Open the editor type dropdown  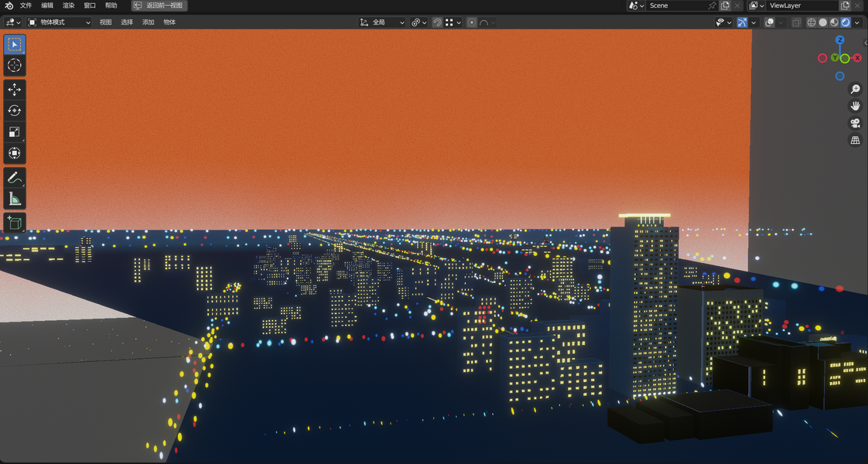(13, 22)
